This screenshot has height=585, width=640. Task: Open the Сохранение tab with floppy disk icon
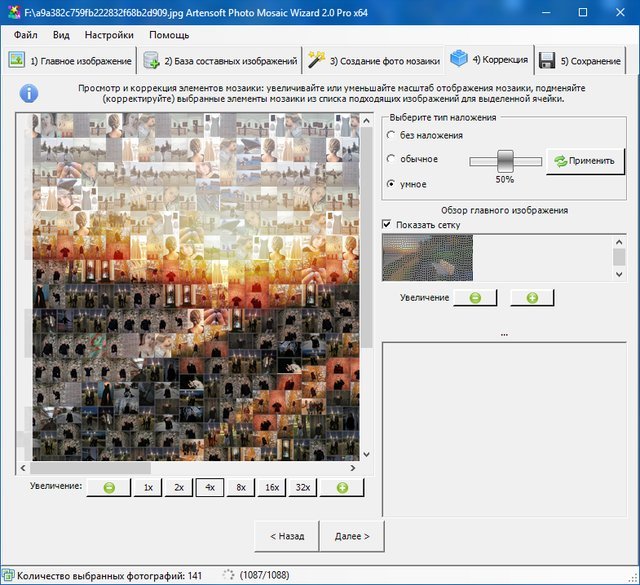click(x=580, y=61)
